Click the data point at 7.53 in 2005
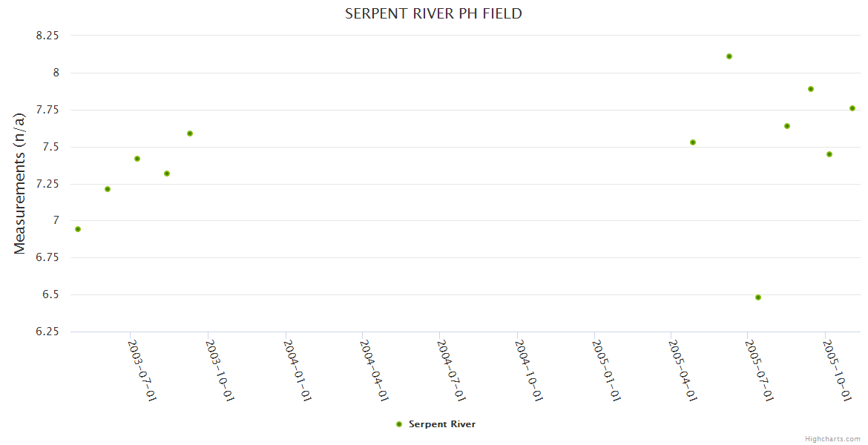Screen dimensions: 868x445 (x=693, y=142)
